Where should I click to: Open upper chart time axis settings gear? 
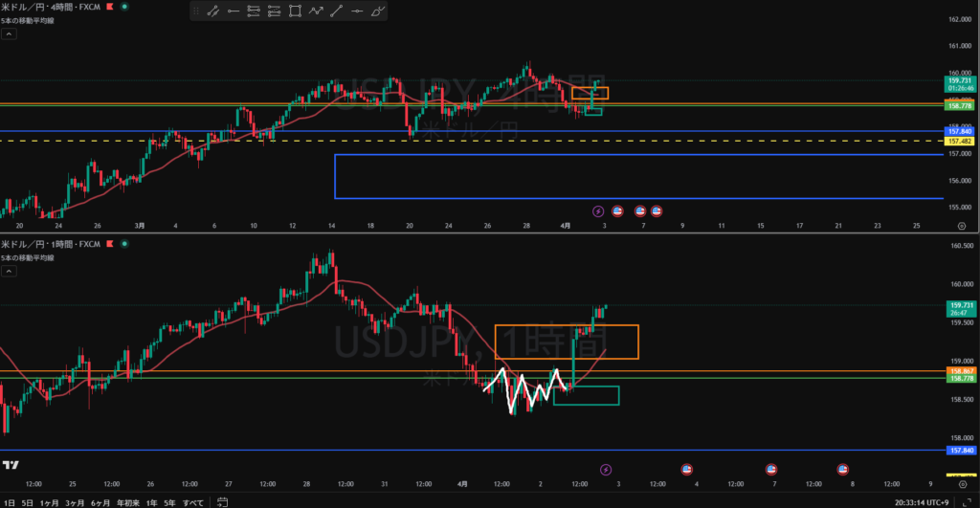[961, 226]
